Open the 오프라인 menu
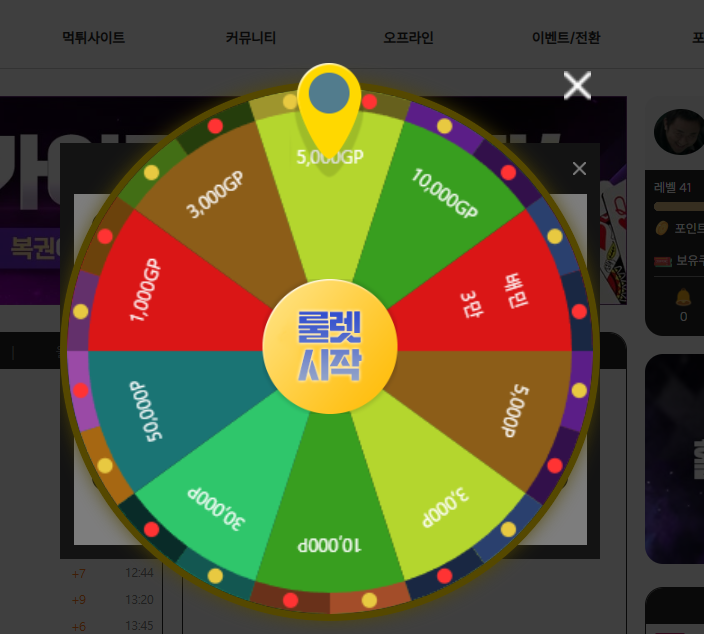This screenshot has height=634, width=704. click(408, 37)
